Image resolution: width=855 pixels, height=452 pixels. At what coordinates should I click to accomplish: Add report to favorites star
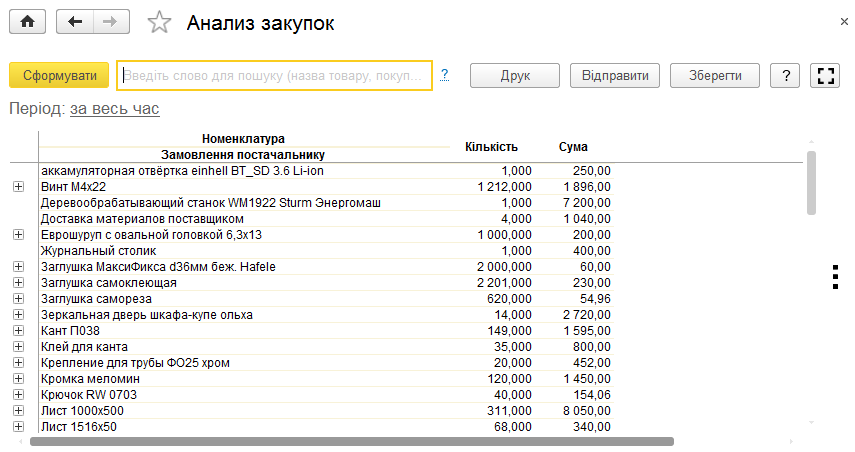(159, 23)
